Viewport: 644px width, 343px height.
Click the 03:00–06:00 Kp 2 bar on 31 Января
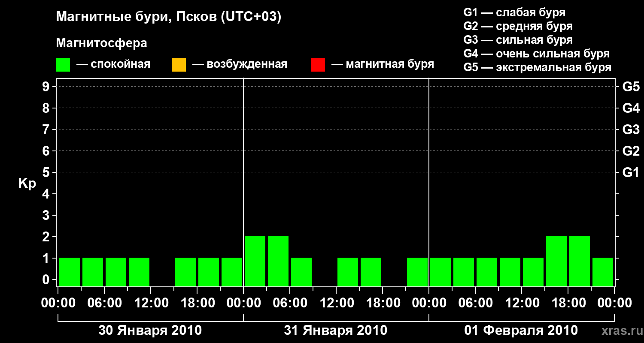click(x=278, y=261)
